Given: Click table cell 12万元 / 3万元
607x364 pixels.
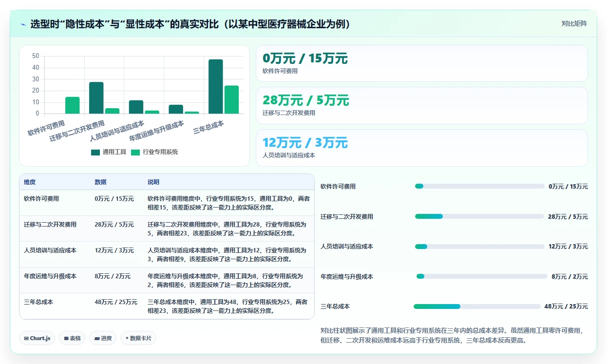Looking at the screenshot, I should click(114, 250).
